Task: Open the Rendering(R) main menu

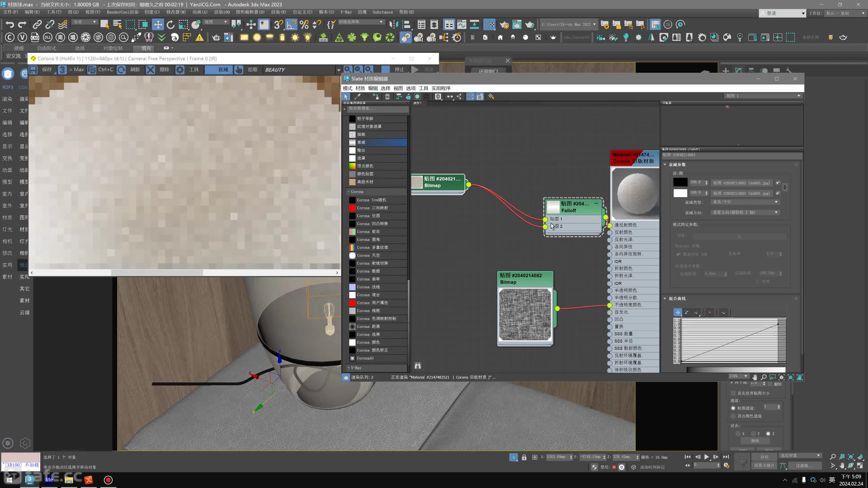Action: (278, 12)
